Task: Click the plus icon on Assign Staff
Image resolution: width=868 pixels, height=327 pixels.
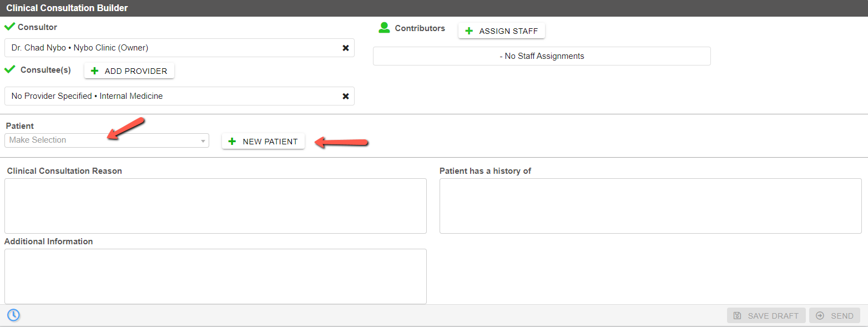Action: tap(469, 31)
